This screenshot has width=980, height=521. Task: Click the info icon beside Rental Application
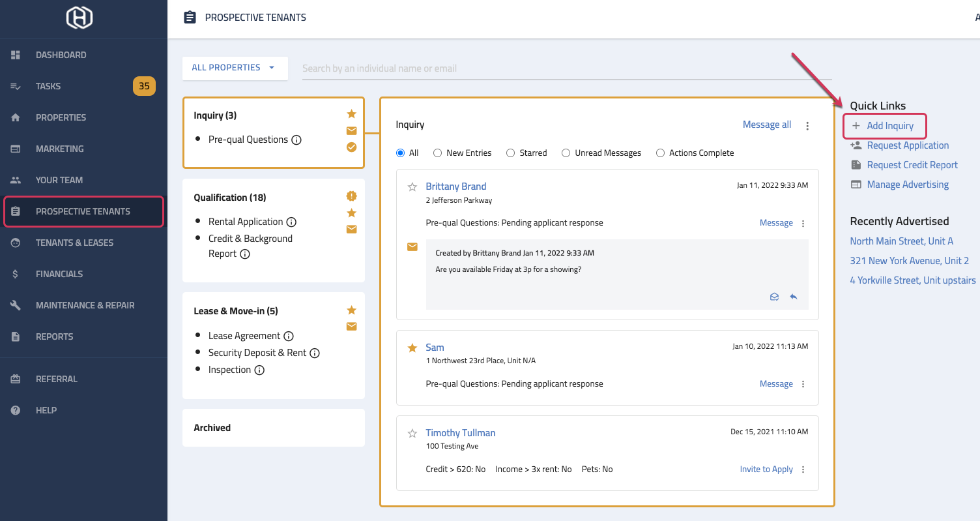coord(292,222)
